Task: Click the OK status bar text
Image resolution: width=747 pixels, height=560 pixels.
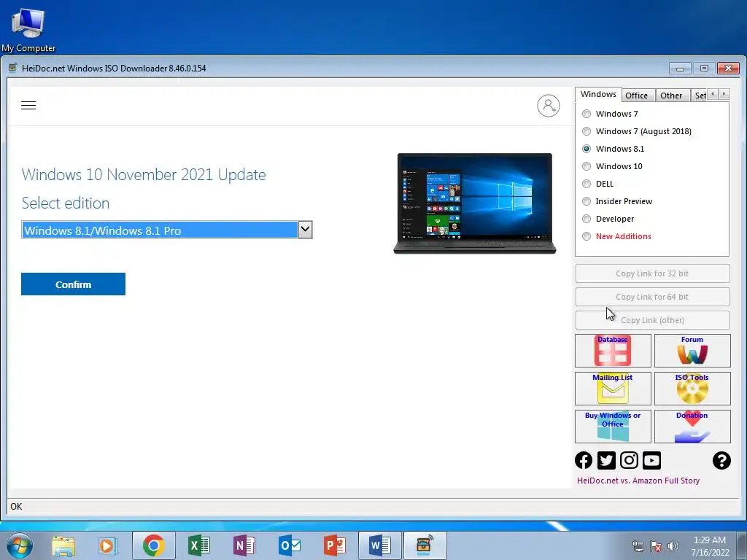Action: tap(16, 506)
